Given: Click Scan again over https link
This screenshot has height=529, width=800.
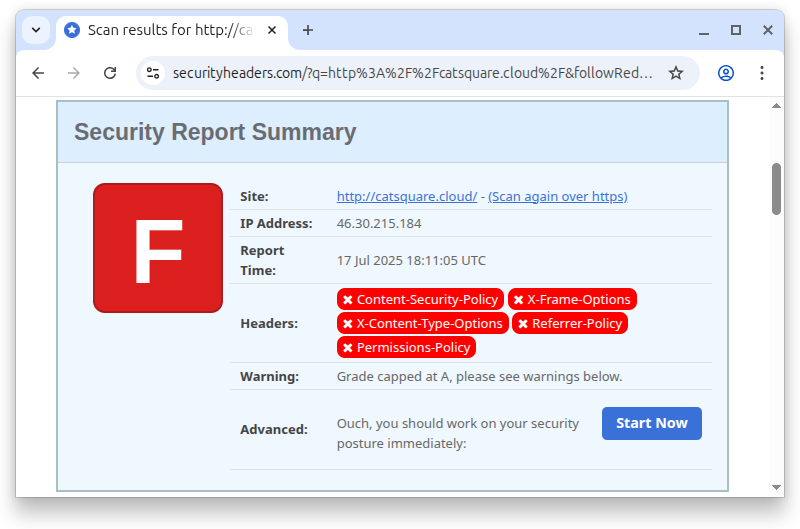Looking at the screenshot, I should pyautogui.click(x=557, y=197).
